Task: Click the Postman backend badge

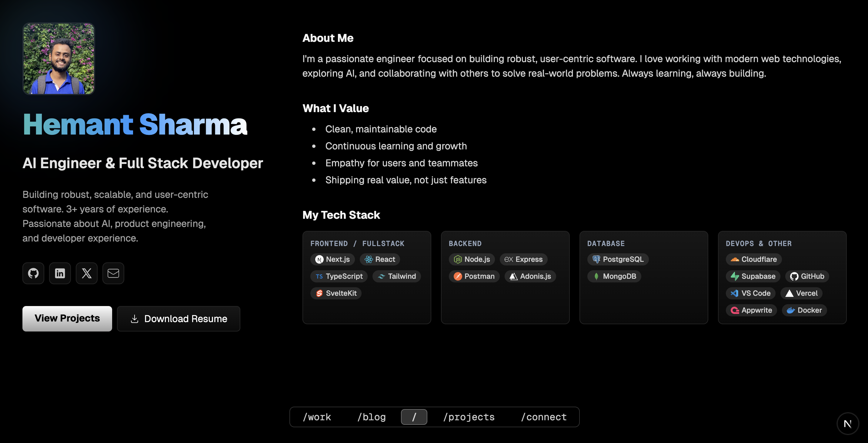Action: click(x=474, y=276)
